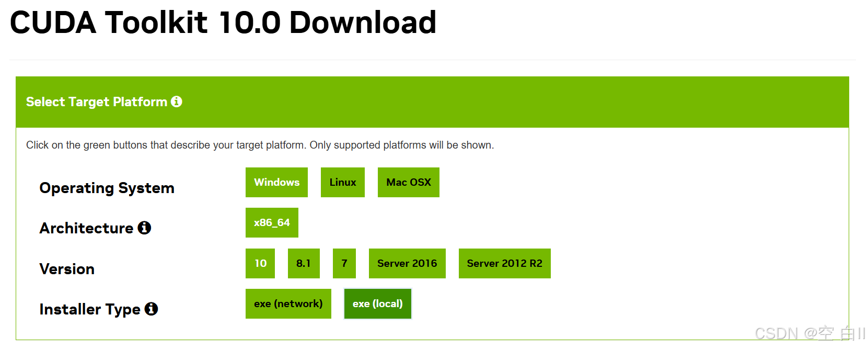Click the Operating System label
This screenshot has height=349, width=868.
pos(107,188)
